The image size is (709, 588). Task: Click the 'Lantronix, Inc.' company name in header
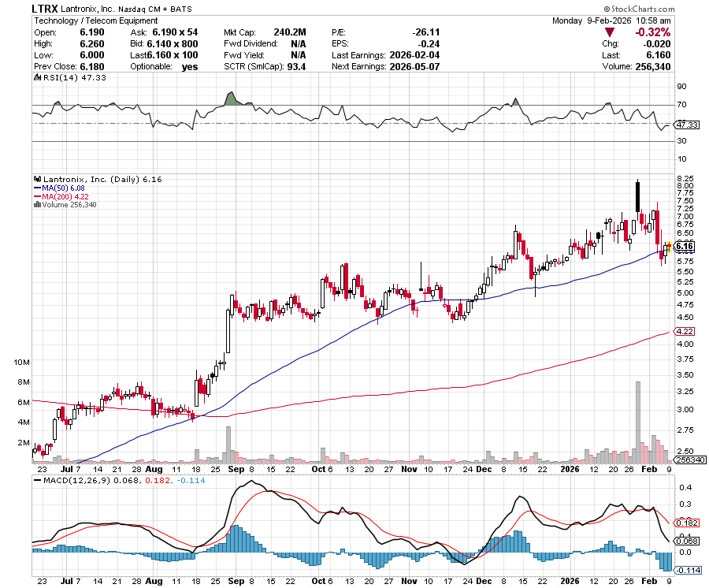click(x=87, y=9)
